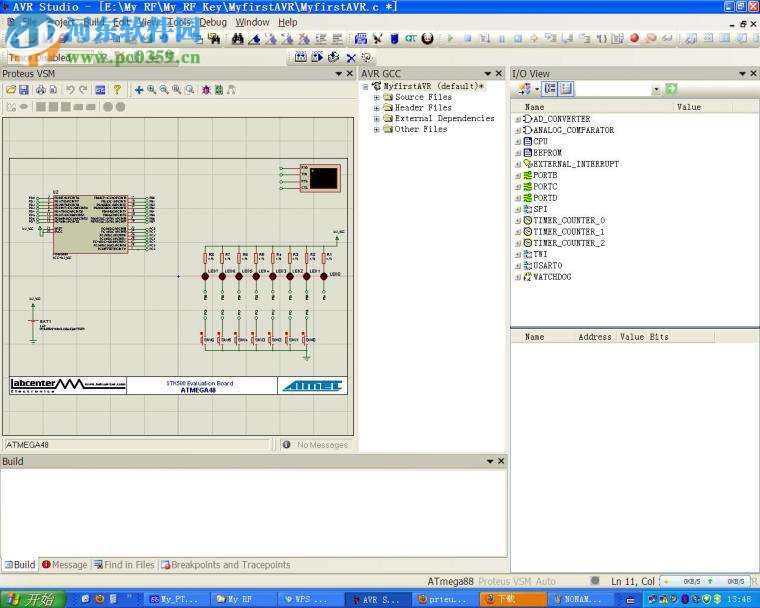Switch to the Message tab
Screen dimensions: 760x608
coord(64,565)
